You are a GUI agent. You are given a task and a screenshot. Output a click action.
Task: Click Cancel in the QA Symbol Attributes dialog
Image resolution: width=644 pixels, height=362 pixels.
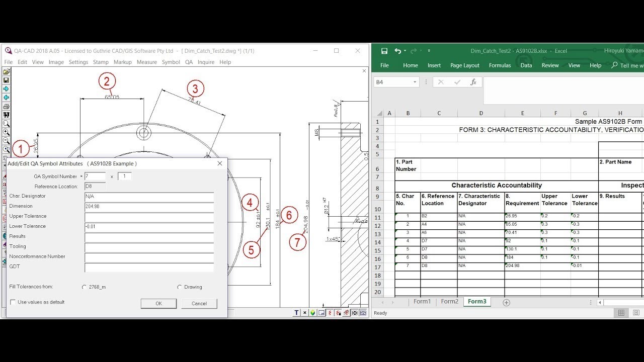click(x=199, y=303)
